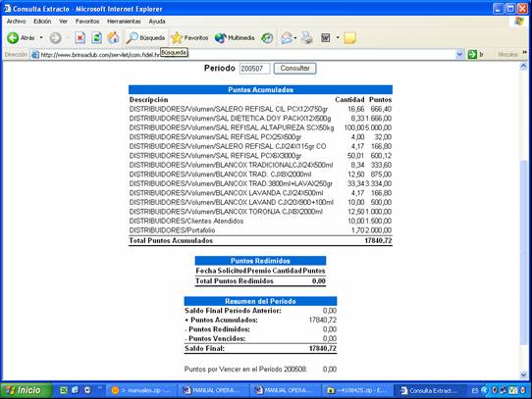This screenshot has width=532, height=399.
Task: Click the page scrollbar up arrow
Action: (523, 66)
